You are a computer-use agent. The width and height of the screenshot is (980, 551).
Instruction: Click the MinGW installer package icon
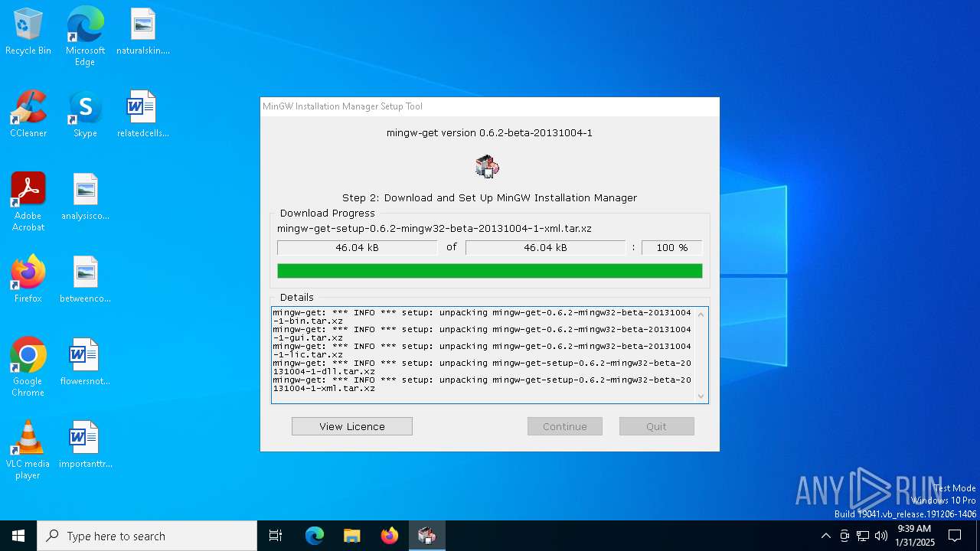(x=487, y=166)
